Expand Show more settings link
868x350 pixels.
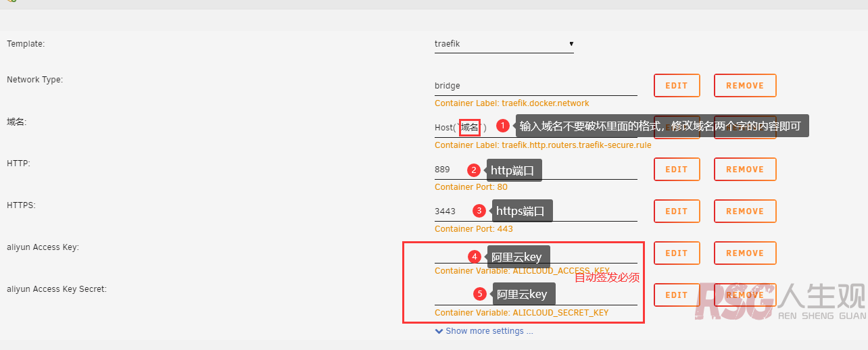[484, 331]
